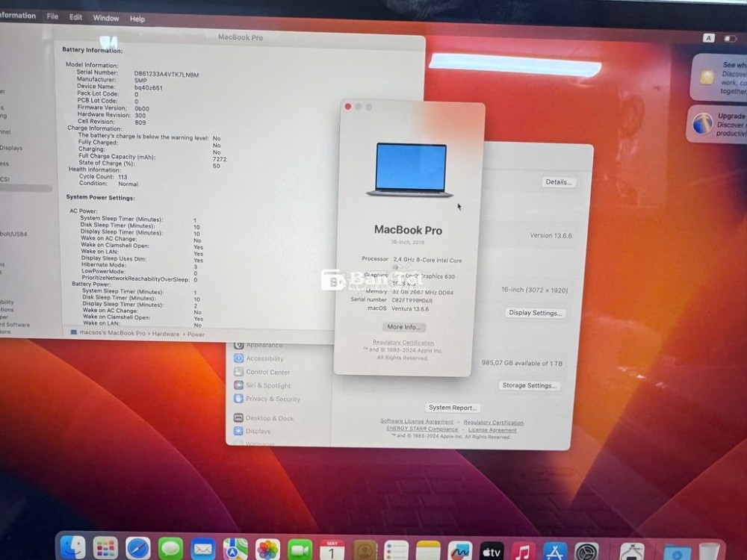Click the Details... button in Settings
The width and height of the screenshot is (747, 560).
pyautogui.click(x=558, y=182)
